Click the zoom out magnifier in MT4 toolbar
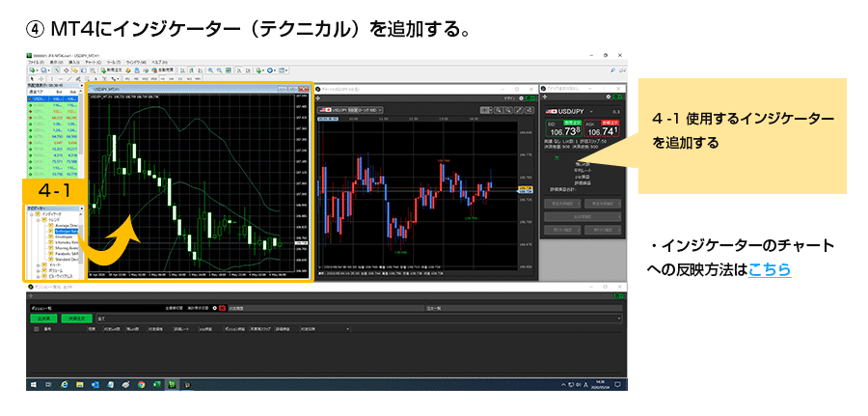 [219, 70]
